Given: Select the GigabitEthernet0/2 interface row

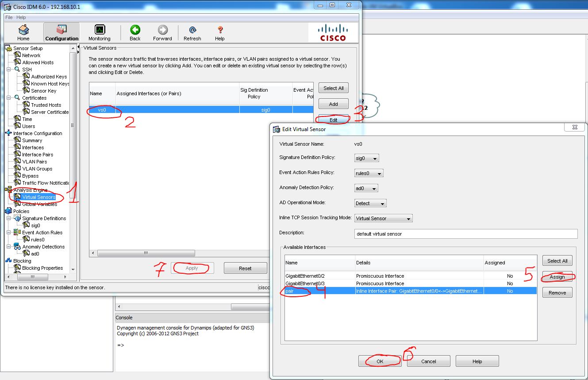Looking at the screenshot, I should [411, 276].
